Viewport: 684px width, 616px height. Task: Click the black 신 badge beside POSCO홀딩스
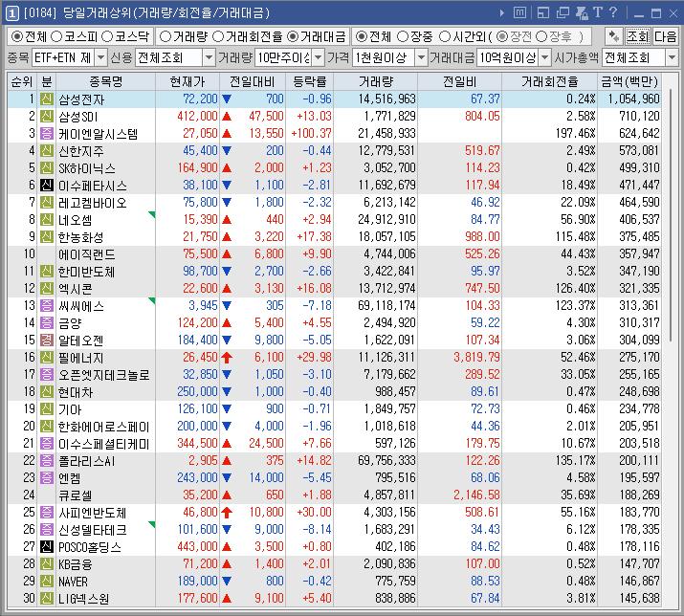(x=47, y=546)
